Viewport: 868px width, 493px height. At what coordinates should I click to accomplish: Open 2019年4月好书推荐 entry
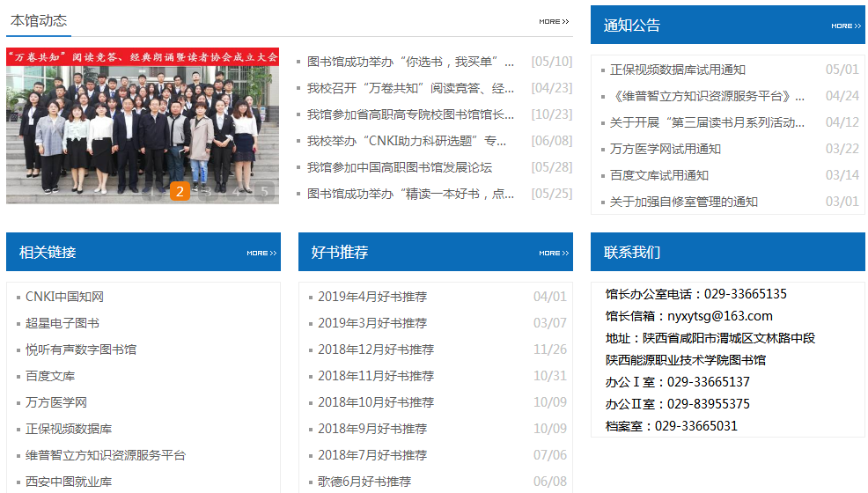pyautogui.click(x=372, y=297)
